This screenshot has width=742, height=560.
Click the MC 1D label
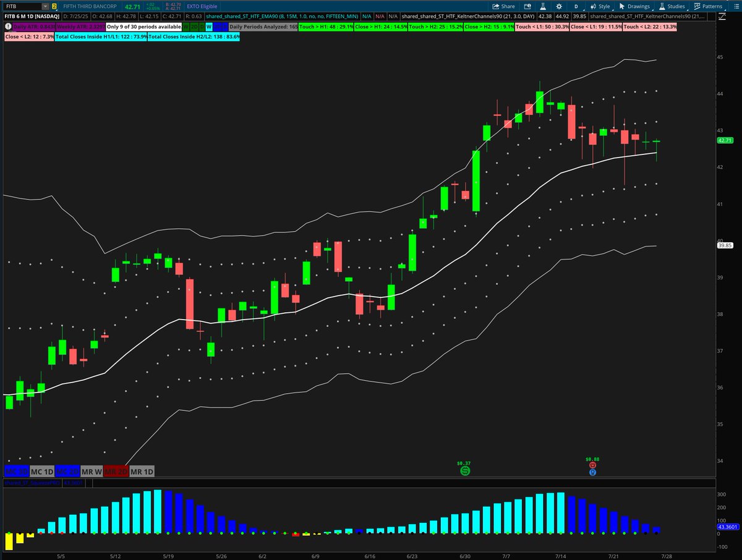[x=41, y=471]
